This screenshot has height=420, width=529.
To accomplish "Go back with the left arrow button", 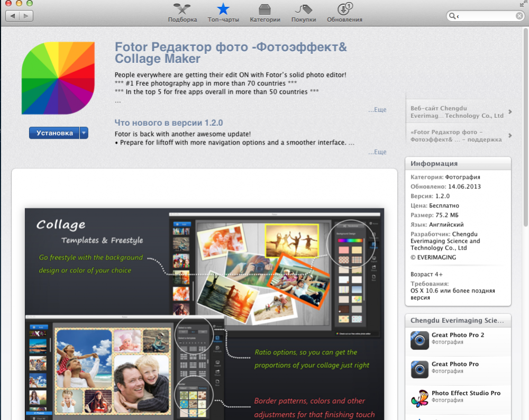I will tap(13, 16).
